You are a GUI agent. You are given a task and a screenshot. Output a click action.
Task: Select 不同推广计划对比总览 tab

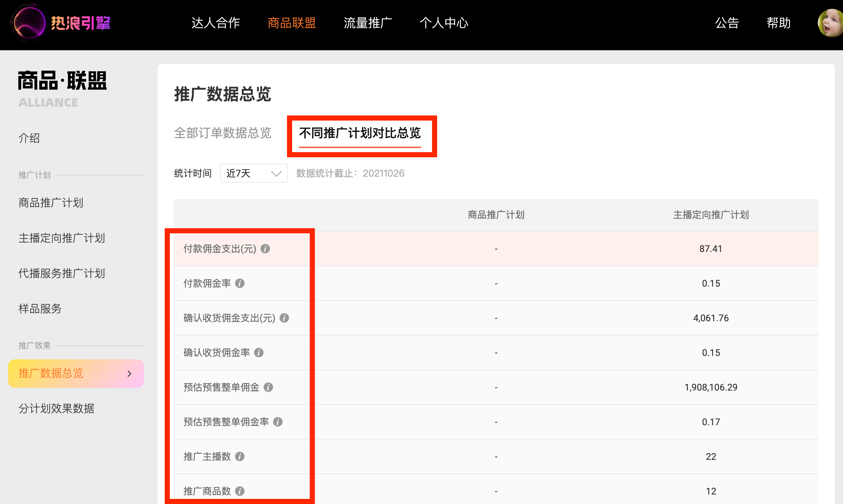[x=360, y=133]
